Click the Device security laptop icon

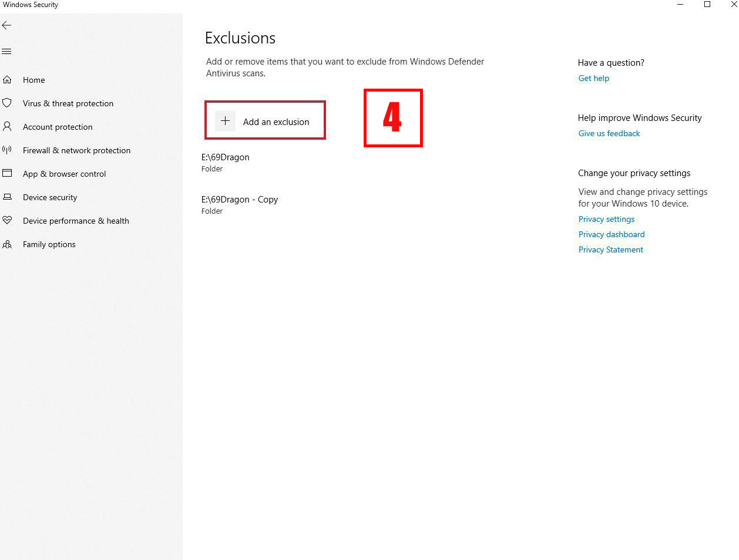pyautogui.click(x=7, y=197)
